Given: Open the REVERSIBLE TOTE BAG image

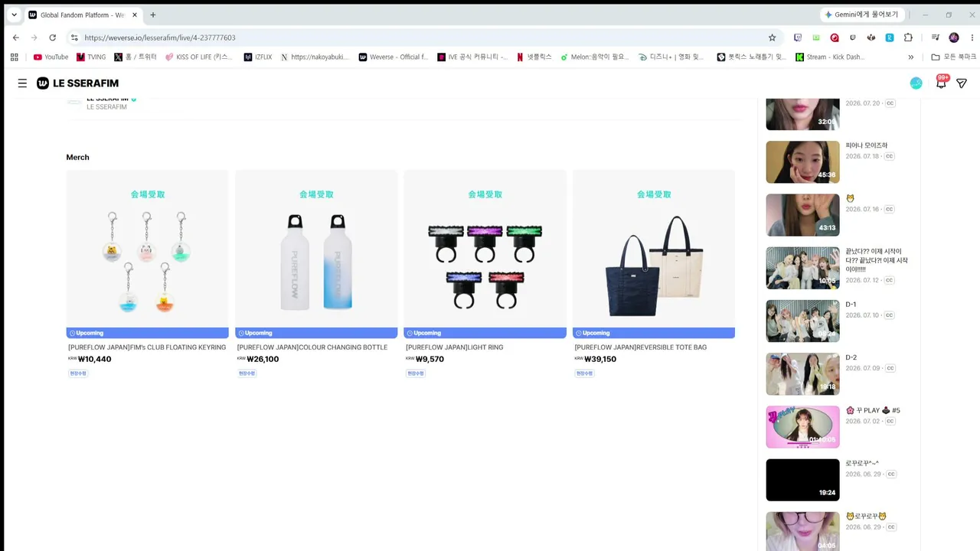Looking at the screenshot, I should (654, 249).
